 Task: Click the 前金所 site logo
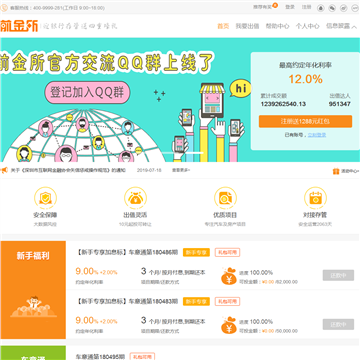point(19,26)
